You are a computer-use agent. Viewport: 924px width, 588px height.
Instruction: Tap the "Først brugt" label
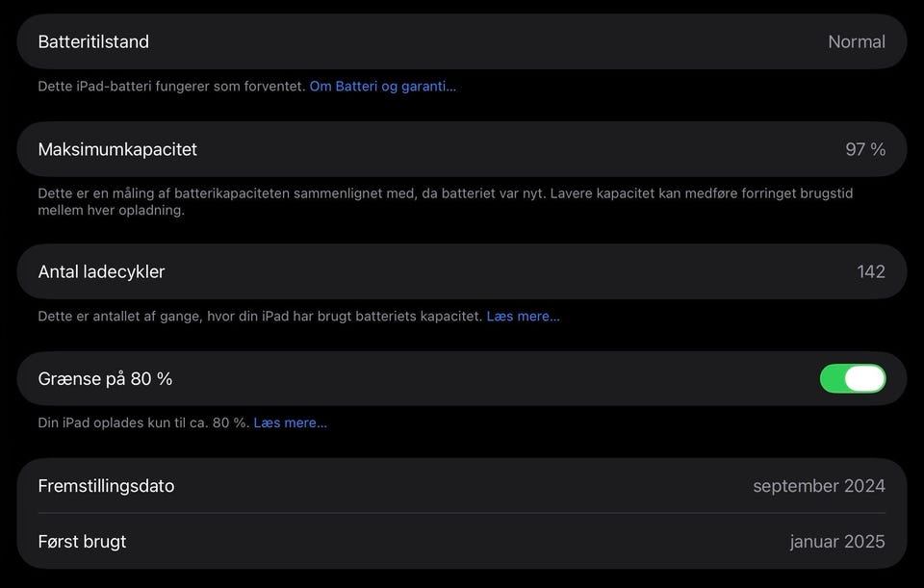pos(82,541)
